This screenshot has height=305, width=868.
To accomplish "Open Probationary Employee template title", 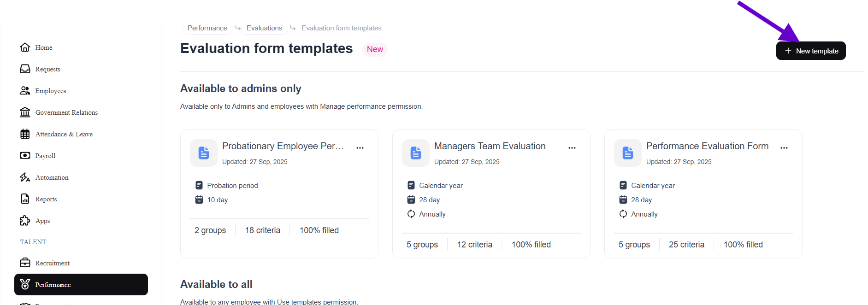I will 283,147.
